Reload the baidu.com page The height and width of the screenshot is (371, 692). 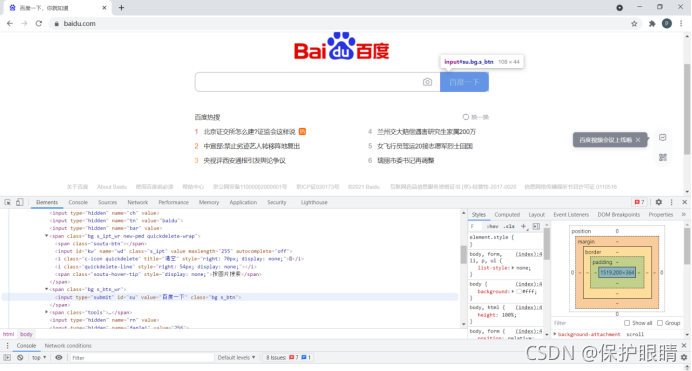click(39, 23)
